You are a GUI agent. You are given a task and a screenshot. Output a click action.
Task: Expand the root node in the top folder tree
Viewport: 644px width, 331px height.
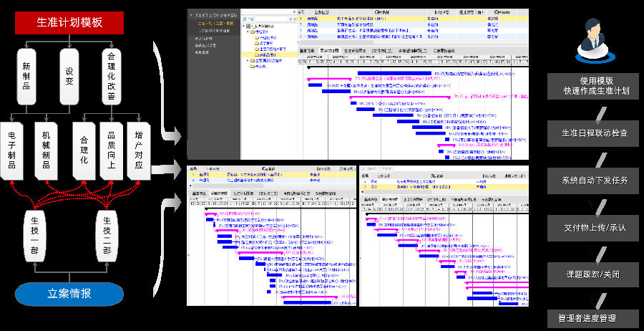[243, 25]
